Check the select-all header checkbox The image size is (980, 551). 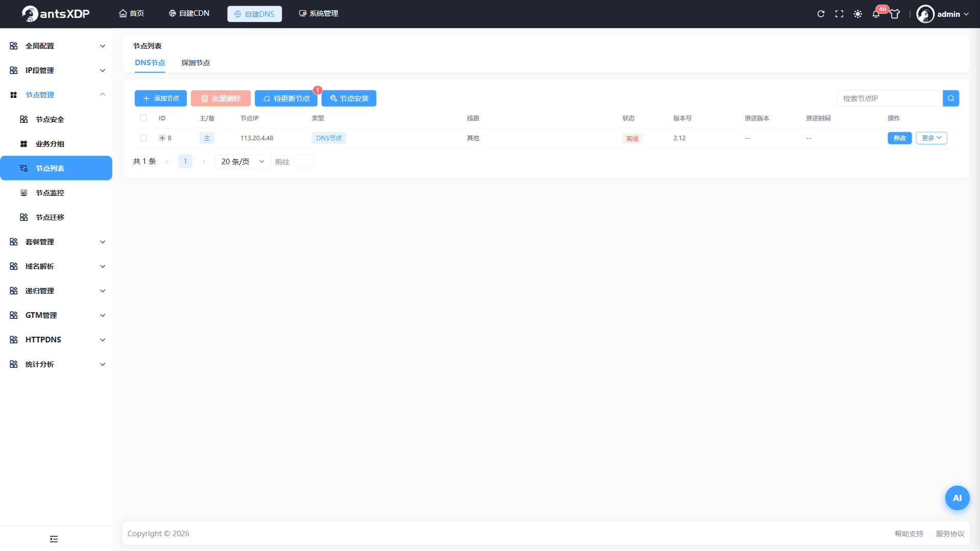(x=143, y=118)
